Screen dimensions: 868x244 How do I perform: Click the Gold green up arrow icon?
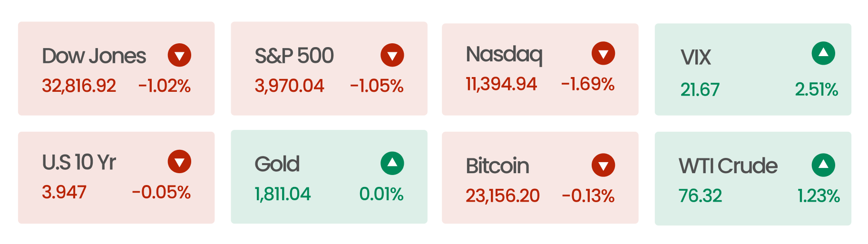pyautogui.click(x=392, y=164)
